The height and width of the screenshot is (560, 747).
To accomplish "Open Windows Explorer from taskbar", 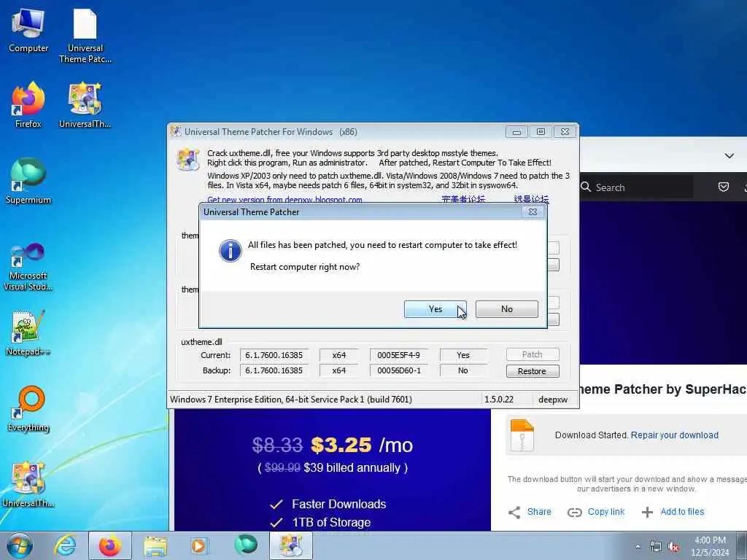I will (155, 545).
